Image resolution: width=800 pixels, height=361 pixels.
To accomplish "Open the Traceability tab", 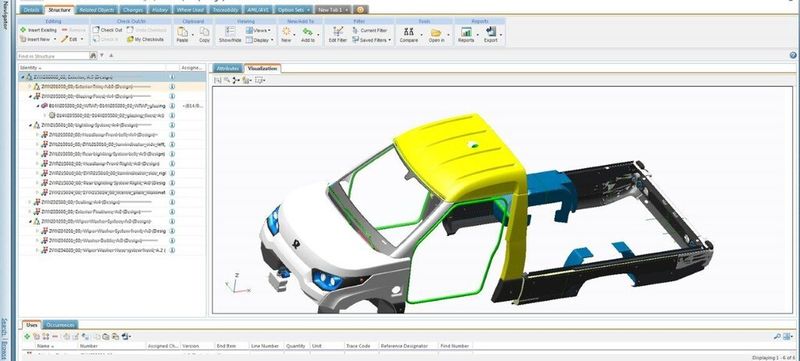I will (x=227, y=10).
